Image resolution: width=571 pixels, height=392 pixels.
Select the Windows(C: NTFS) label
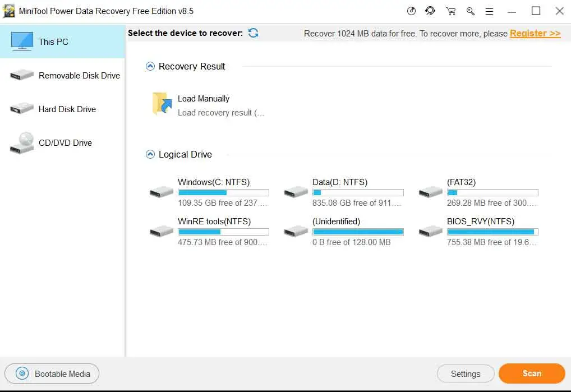pyautogui.click(x=214, y=182)
